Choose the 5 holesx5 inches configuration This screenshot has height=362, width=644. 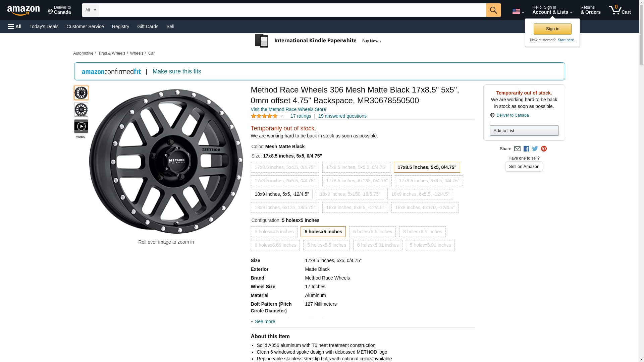point(323,232)
